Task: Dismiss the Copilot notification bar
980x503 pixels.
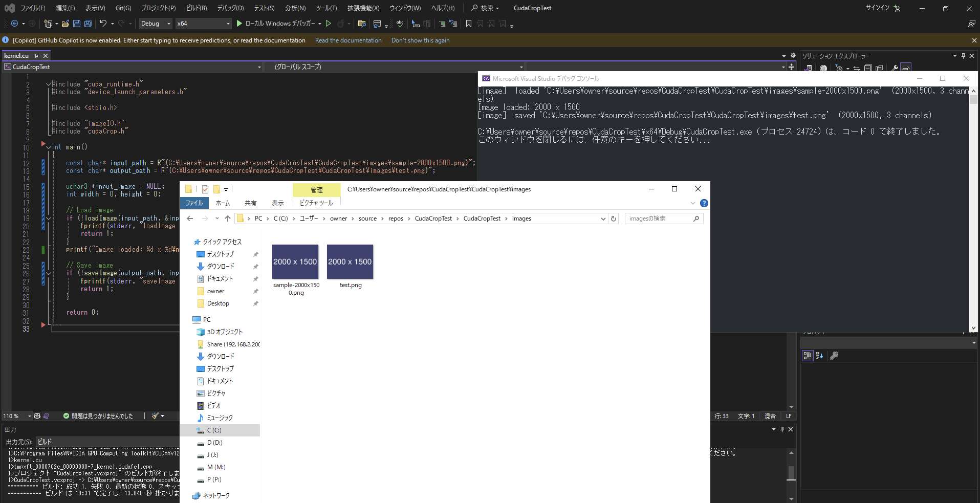Action: coord(974,40)
